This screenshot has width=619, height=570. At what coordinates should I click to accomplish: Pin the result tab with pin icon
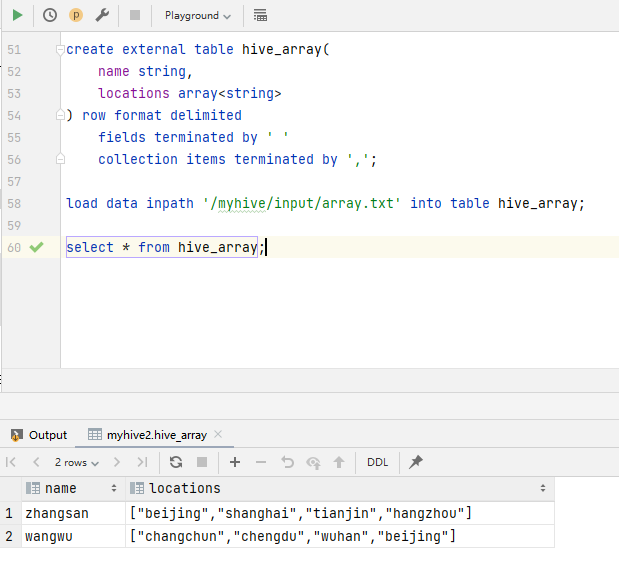point(415,462)
